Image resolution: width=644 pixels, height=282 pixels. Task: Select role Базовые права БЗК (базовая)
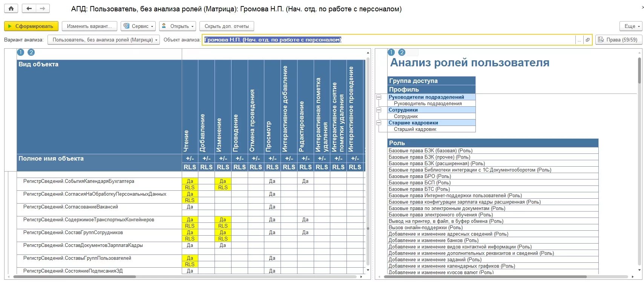coord(493,151)
